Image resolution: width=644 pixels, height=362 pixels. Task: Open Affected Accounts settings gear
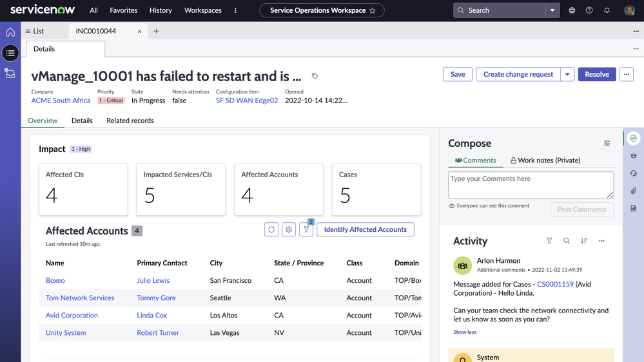[x=289, y=229]
